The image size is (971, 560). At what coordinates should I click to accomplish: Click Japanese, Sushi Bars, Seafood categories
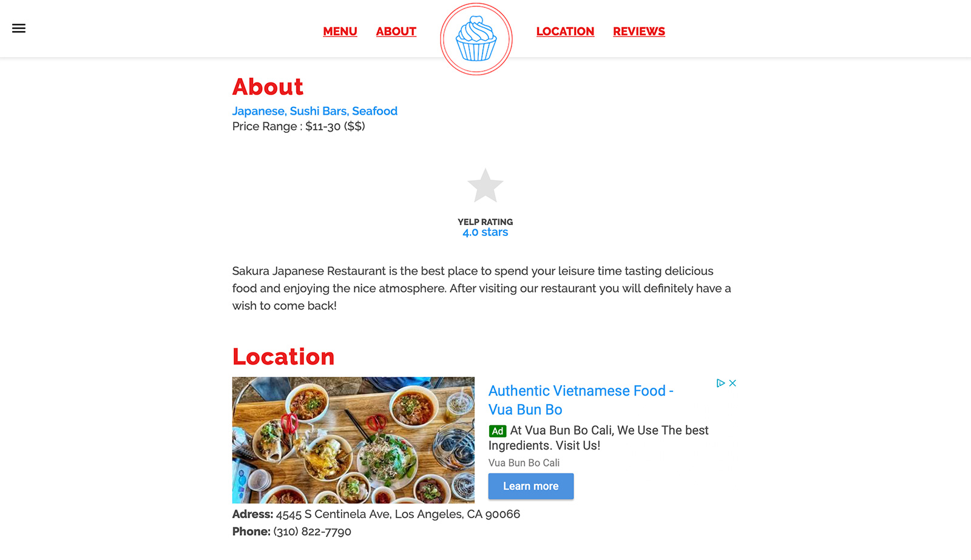315,111
